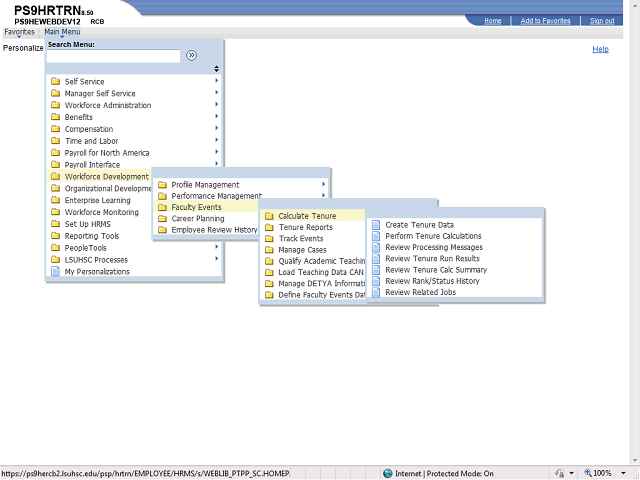Expand Profile Management submenu arrow
This screenshot has width=640, height=480.
(x=323, y=184)
